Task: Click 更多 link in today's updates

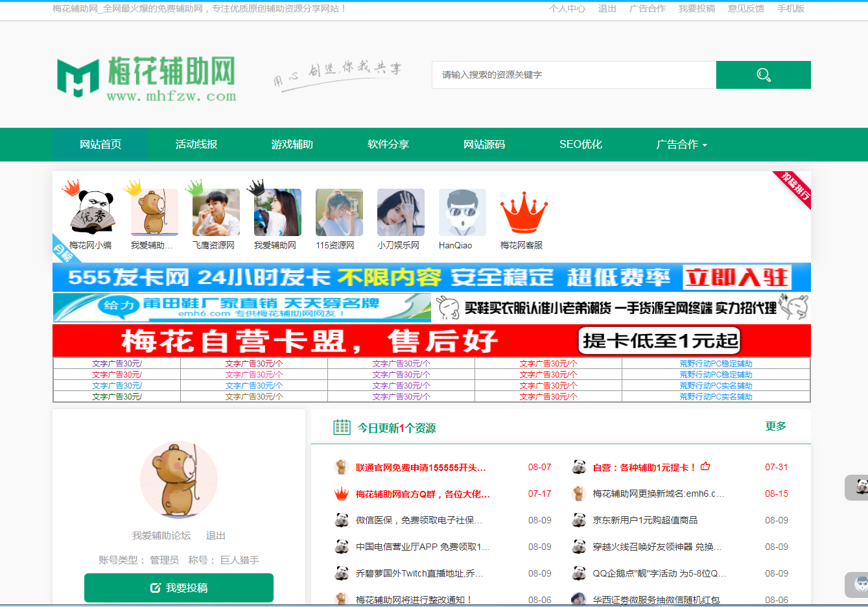Action: (x=776, y=426)
